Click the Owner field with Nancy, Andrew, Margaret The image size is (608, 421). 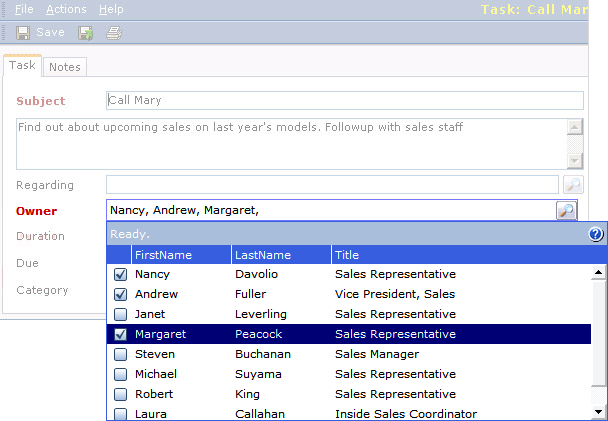pyautogui.click(x=331, y=210)
